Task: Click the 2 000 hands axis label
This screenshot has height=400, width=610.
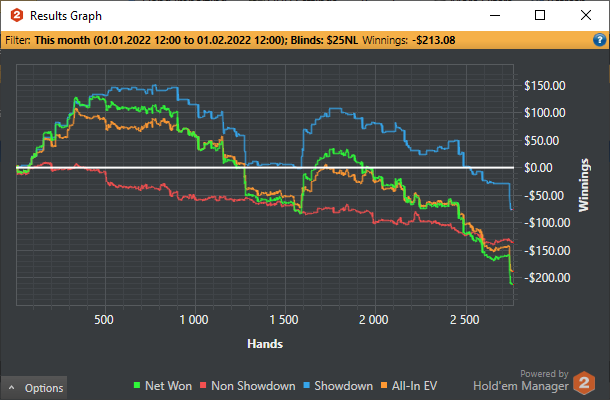Action: tap(374, 320)
